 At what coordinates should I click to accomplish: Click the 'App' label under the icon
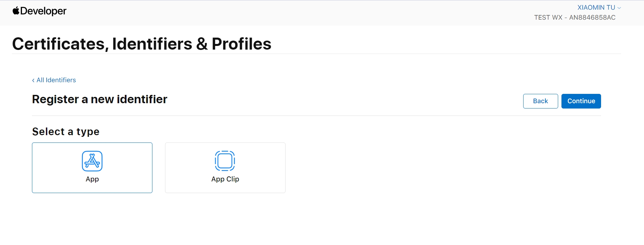[92, 179]
